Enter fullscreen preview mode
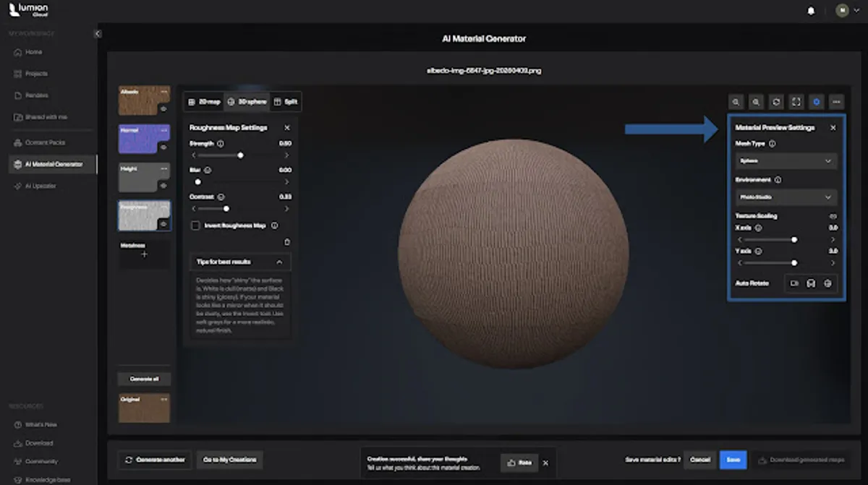 [x=796, y=102]
